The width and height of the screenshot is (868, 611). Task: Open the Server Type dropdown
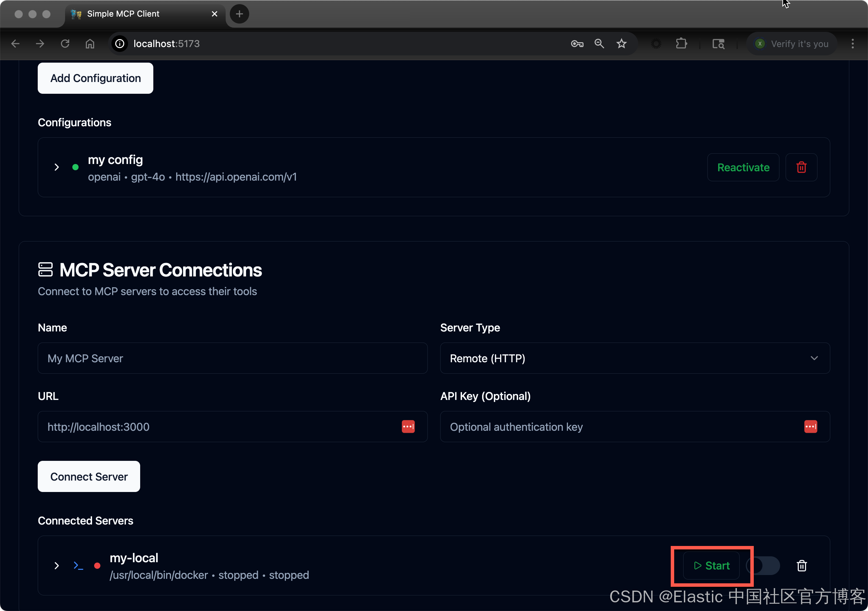(x=635, y=358)
